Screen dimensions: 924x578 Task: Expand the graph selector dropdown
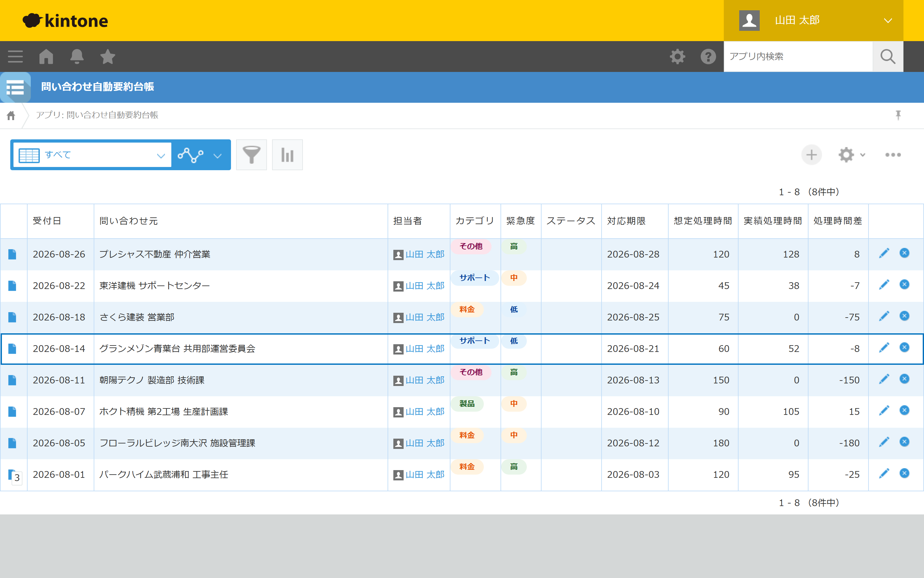pyautogui.click(x=218, y=156)
